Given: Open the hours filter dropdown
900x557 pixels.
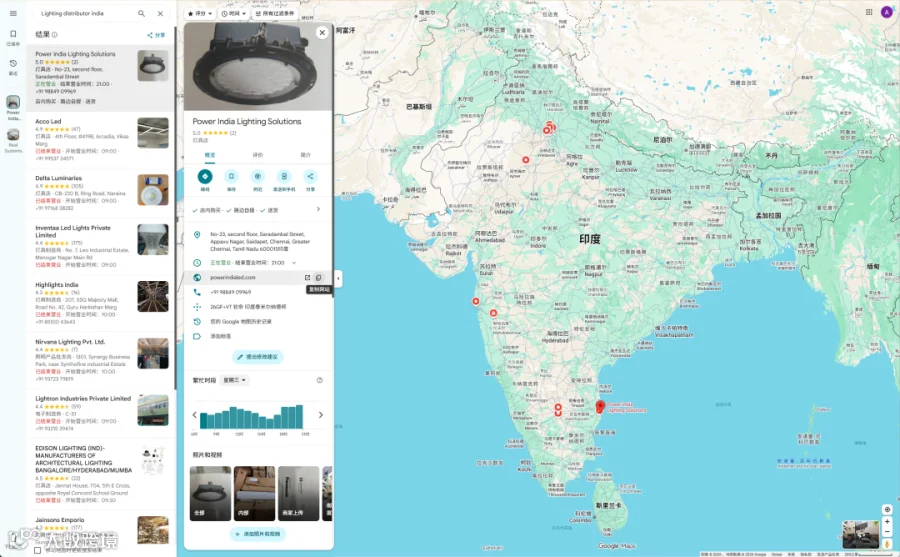Looking at the screenshot, I should 234,13.
